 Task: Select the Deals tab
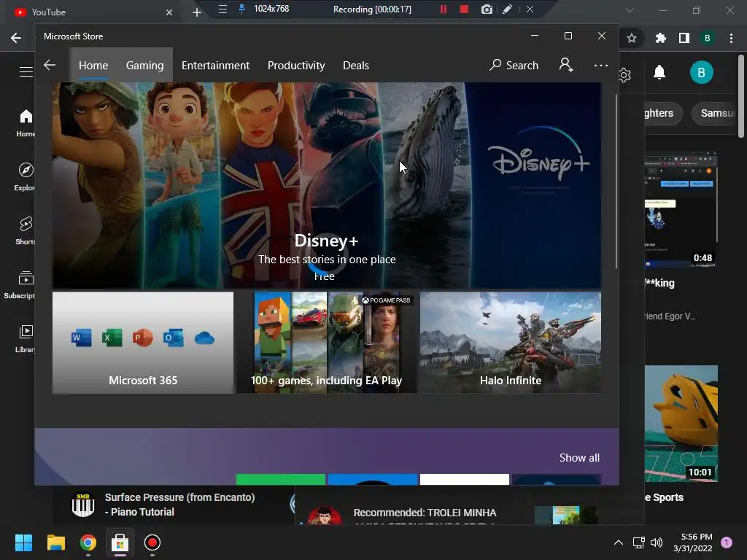tap(356, 65)
